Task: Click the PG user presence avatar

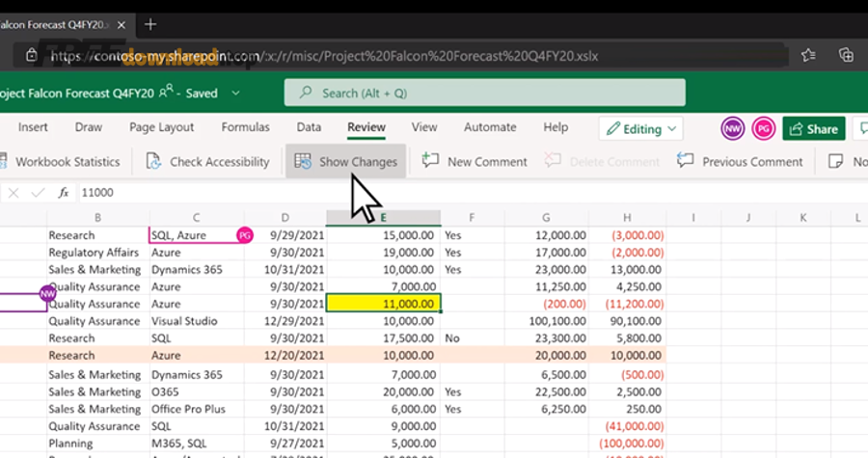Action: pyautogui.click(x=764, y=129)
